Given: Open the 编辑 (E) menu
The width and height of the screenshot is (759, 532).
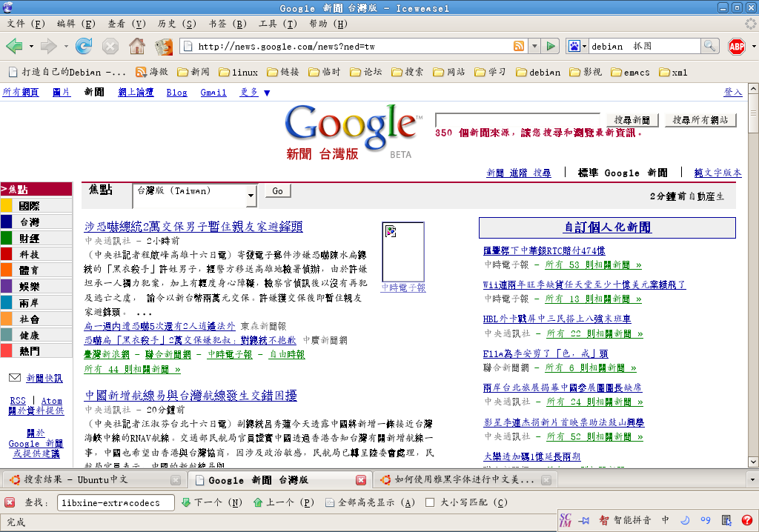Looking at the screenshot, I should click(76, 24).
